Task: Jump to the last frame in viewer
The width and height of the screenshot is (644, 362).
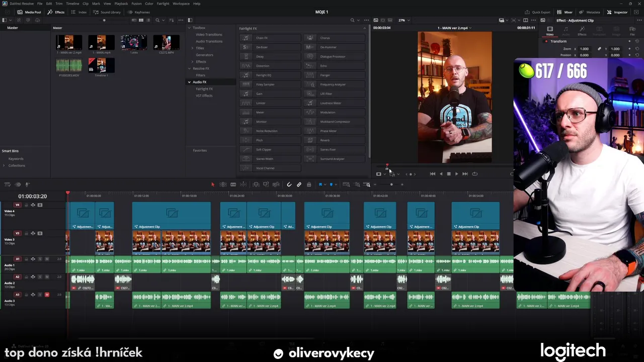Action: (465, 174)
